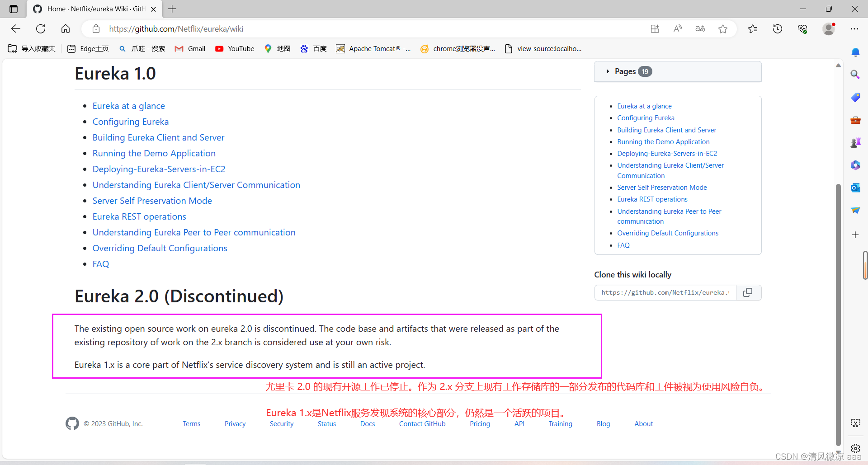
Task: Open the sidebar Microsoft 365 icon
Action: pyautogui.click(x=855, y=165)
